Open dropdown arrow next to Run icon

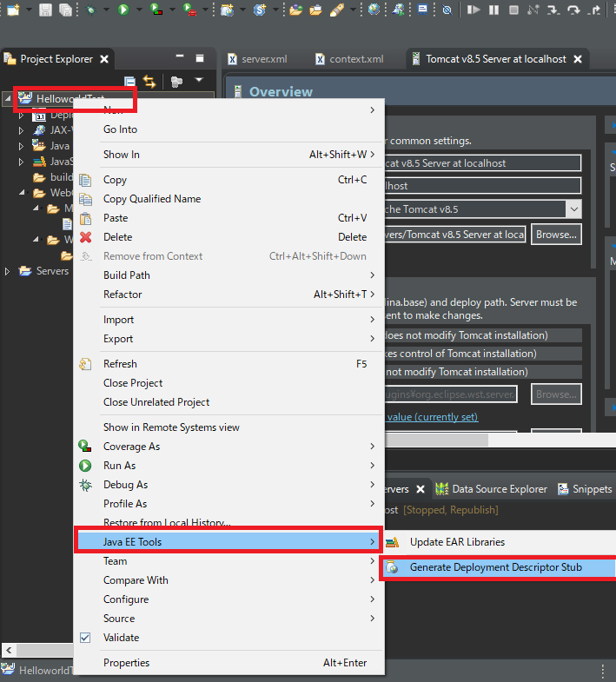[140, 10]
